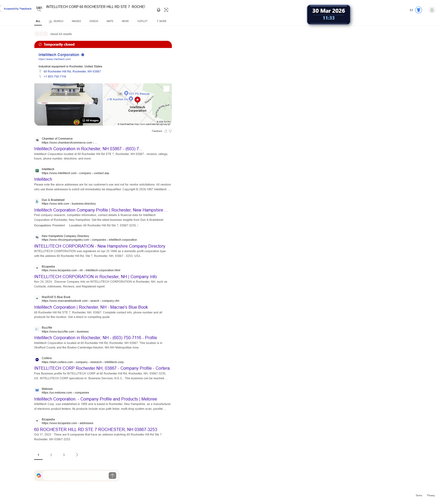Click the red Intellitech map pin
444x500 pixels.
click(x=137, y=100)
